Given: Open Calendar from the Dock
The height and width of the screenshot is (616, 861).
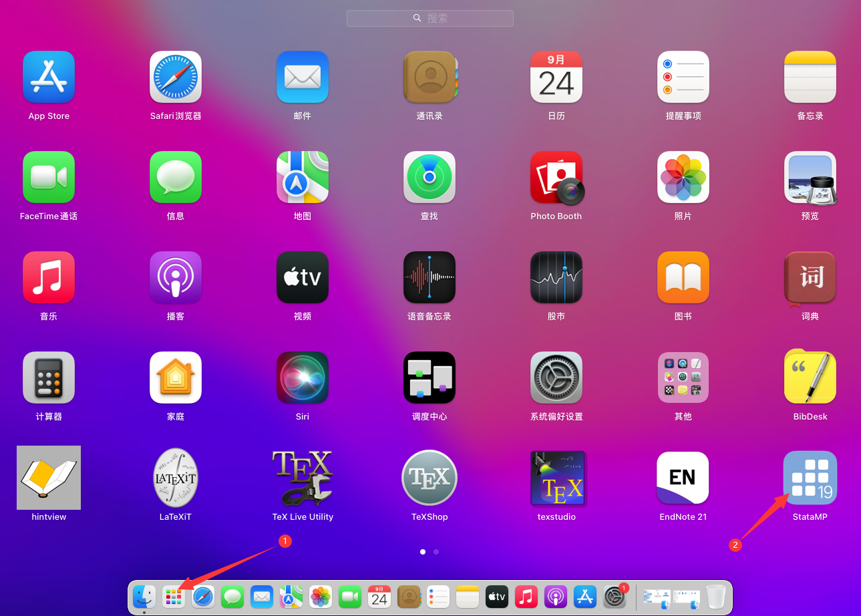Looking at the screenshot, I should (379, 596).
